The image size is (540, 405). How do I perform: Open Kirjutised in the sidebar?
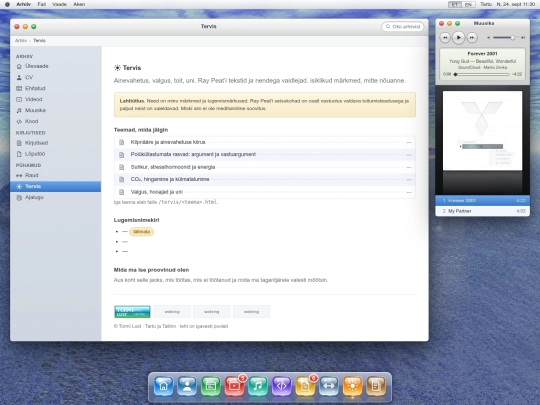coord(55,143)
